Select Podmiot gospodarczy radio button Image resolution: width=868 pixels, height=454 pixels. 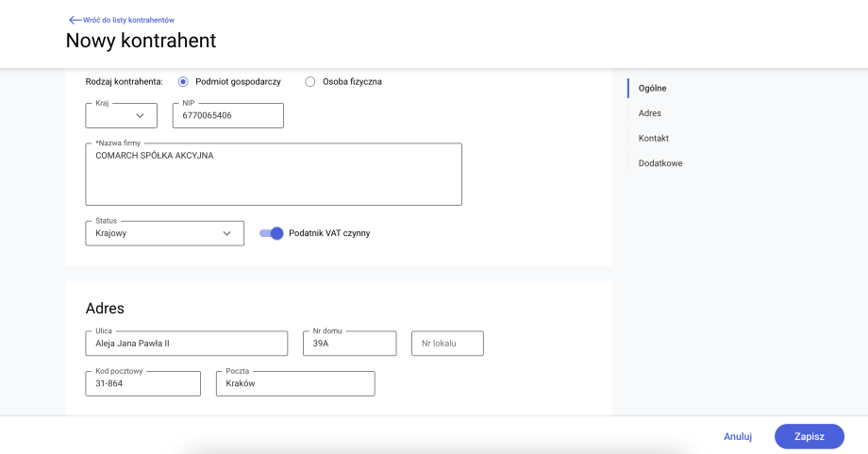[x=183, y=81]
